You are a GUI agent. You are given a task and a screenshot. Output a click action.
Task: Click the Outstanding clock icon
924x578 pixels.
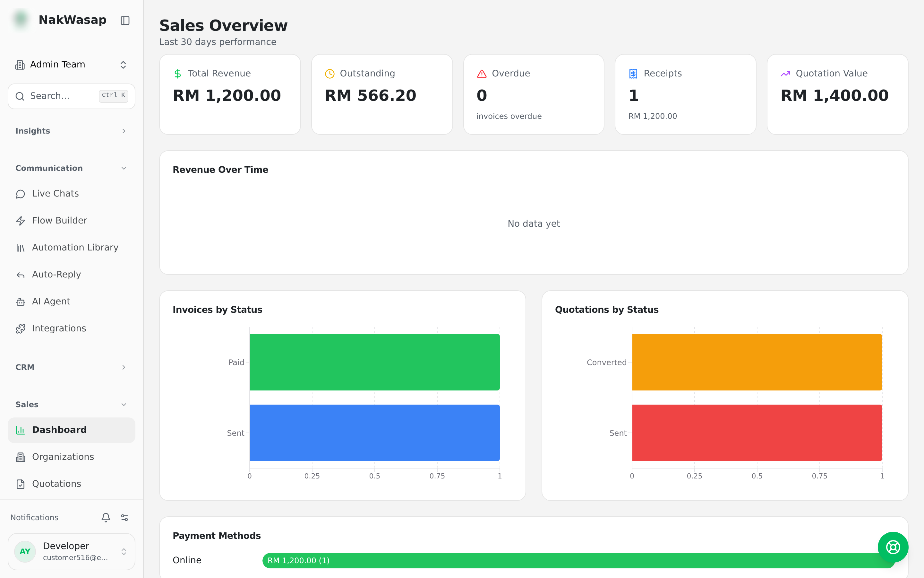tap(329, 74)
